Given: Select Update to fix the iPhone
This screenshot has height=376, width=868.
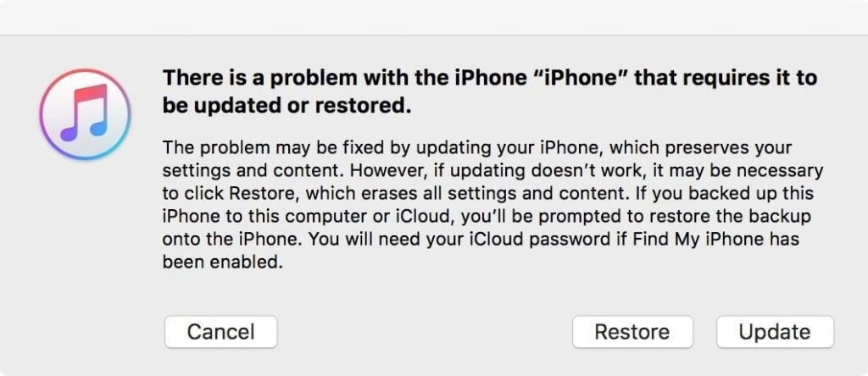Looking at the screenshot, I should pyautogui.click(x=775, y=332).
